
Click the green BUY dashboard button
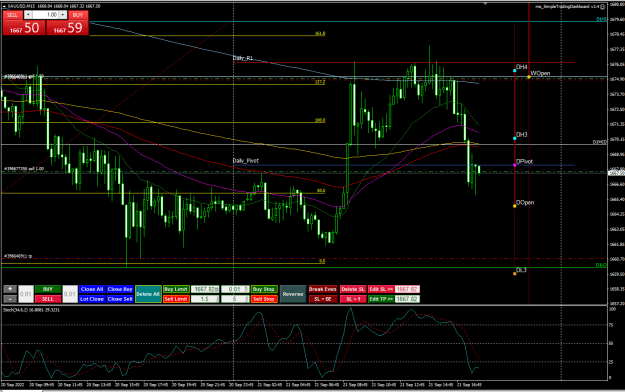tap(48, 289)
